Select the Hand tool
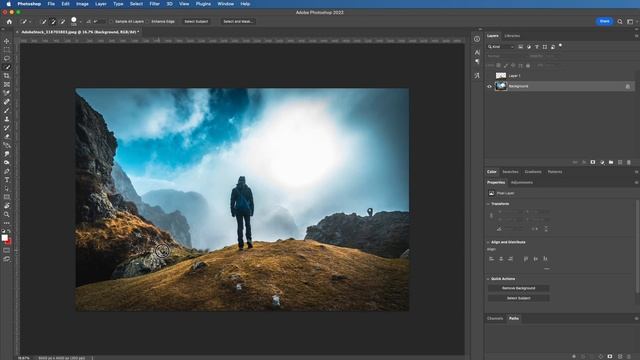 (7, 206)
